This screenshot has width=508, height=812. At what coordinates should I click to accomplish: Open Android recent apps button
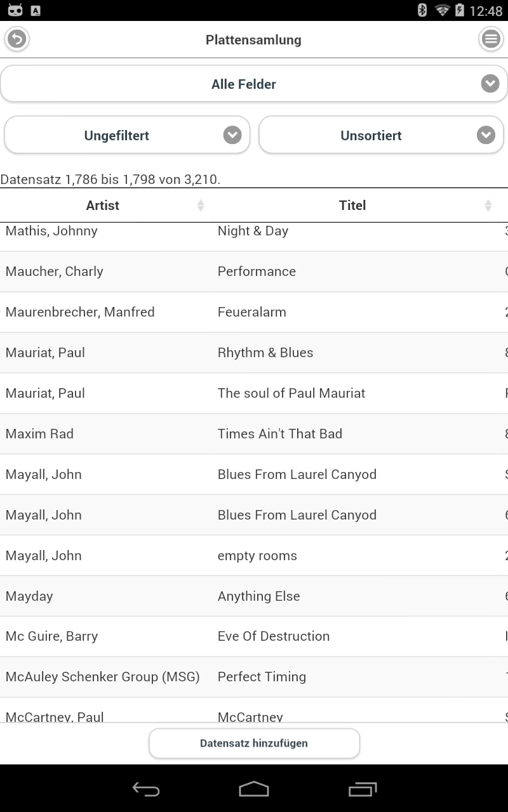click(x=363, y=789)
